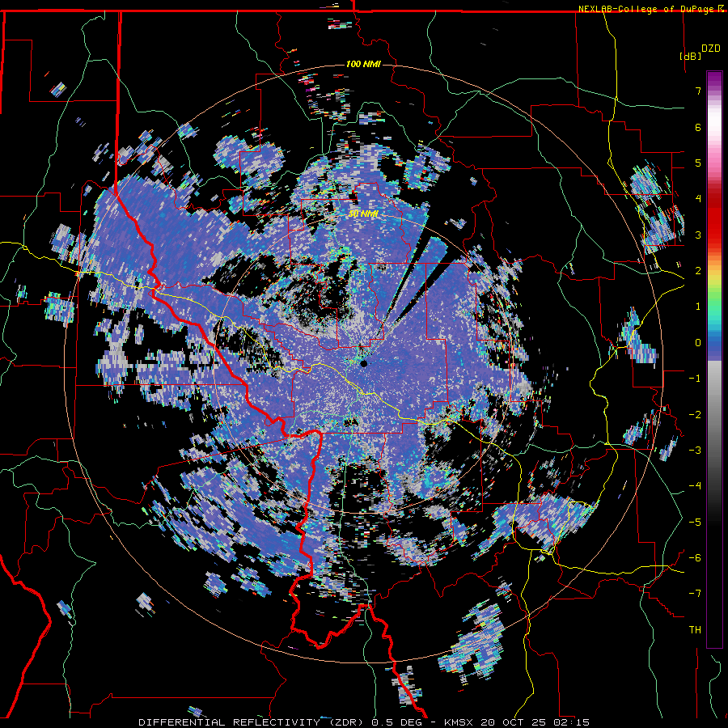The height and width of the screenshot is (728, 728).
Task: Click the -4 value on color scale
Action: click(x=695, y=486)
